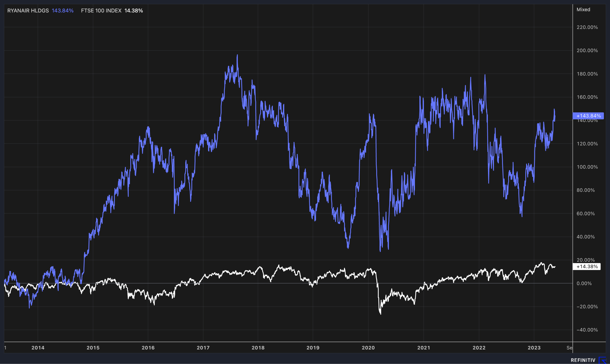Click the 100.00% axis label
610x364 pixels.
(587, 167)
